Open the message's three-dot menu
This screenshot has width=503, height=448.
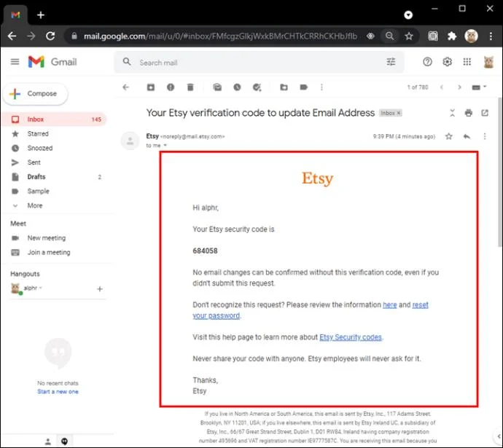pos(485,136)
